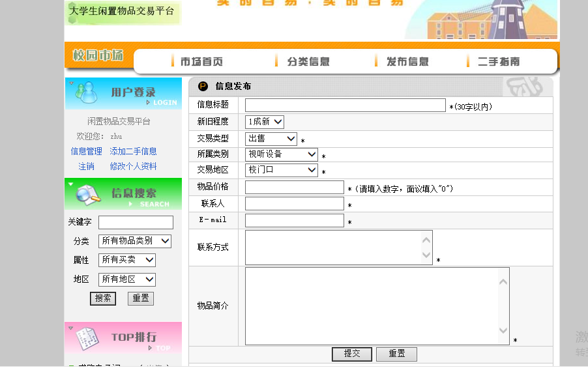588x370 pixels.
Task: Expand the 所有物品类别 search dropdown
Action: coord(135,241)
